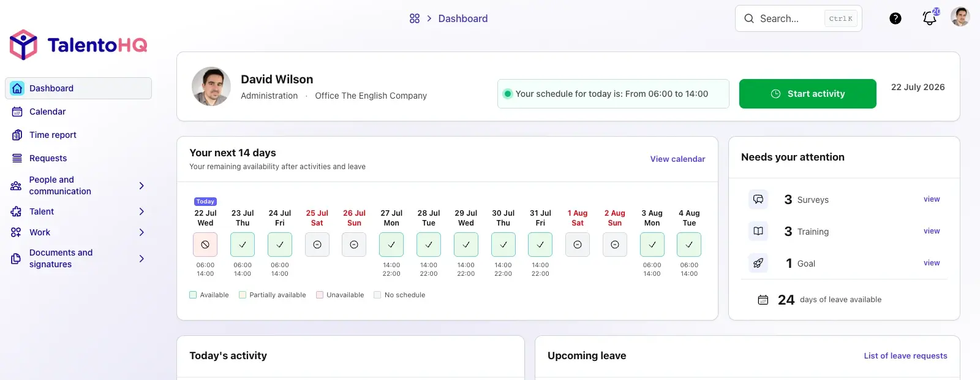Select the available checkmark for 4 Aug

(689, 245)
